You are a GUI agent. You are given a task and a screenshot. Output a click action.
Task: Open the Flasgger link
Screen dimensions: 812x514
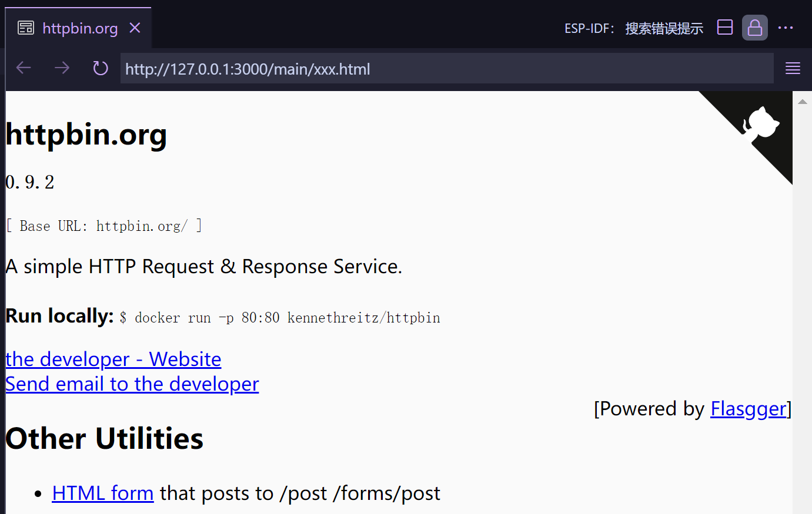(748, 408)
